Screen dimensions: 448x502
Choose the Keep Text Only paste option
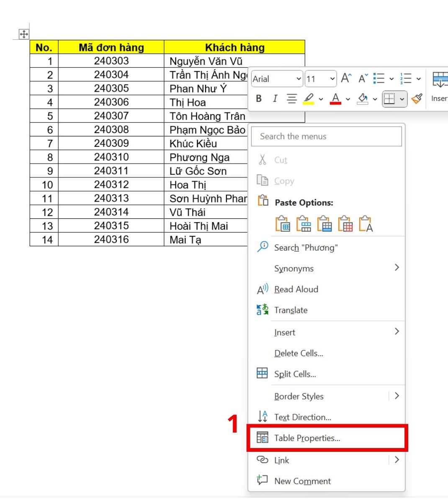[366, 224]
